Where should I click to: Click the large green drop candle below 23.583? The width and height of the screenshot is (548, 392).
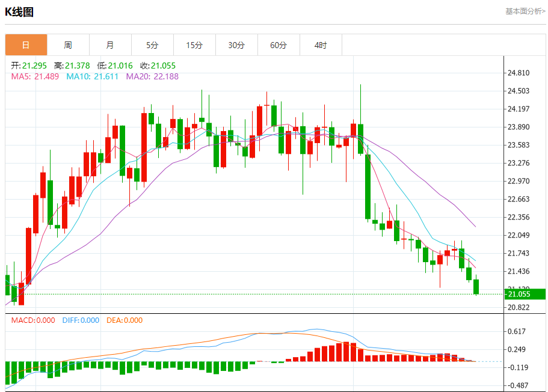pos(368,186)
